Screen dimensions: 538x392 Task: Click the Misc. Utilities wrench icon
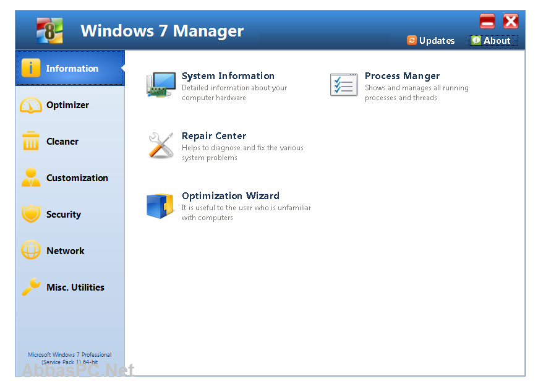[x=31, y=286]
